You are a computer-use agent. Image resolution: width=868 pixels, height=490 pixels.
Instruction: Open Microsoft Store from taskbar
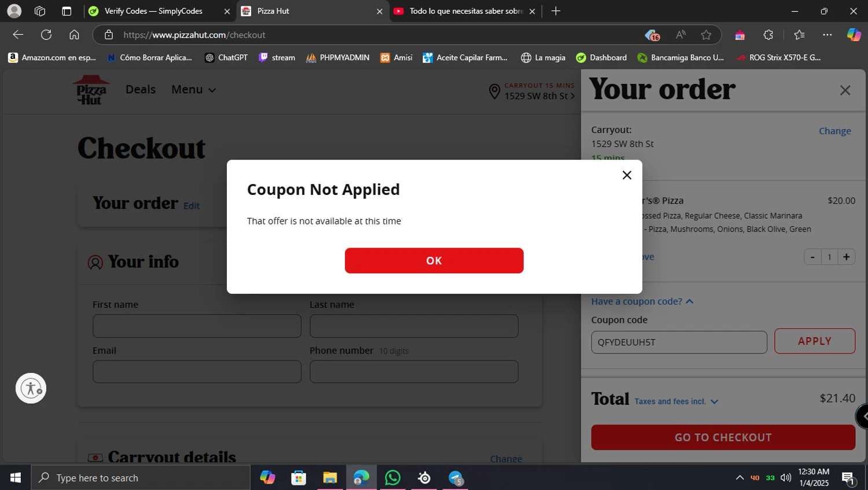299,478
